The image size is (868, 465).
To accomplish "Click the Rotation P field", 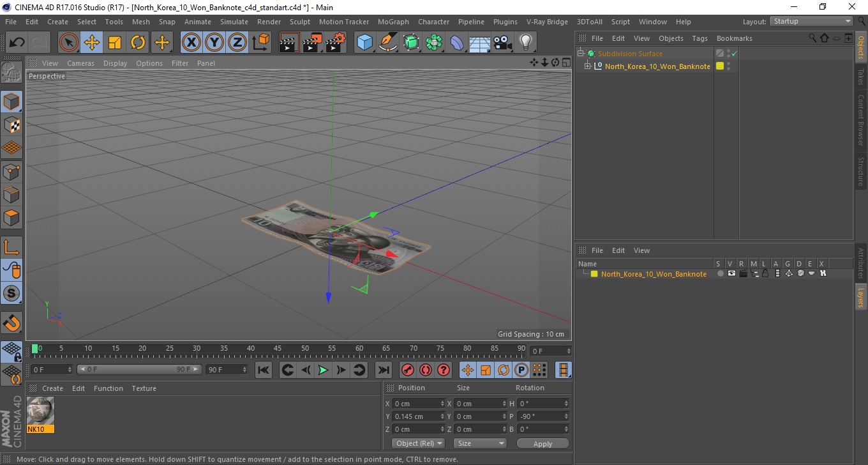I will pos(542,416).
